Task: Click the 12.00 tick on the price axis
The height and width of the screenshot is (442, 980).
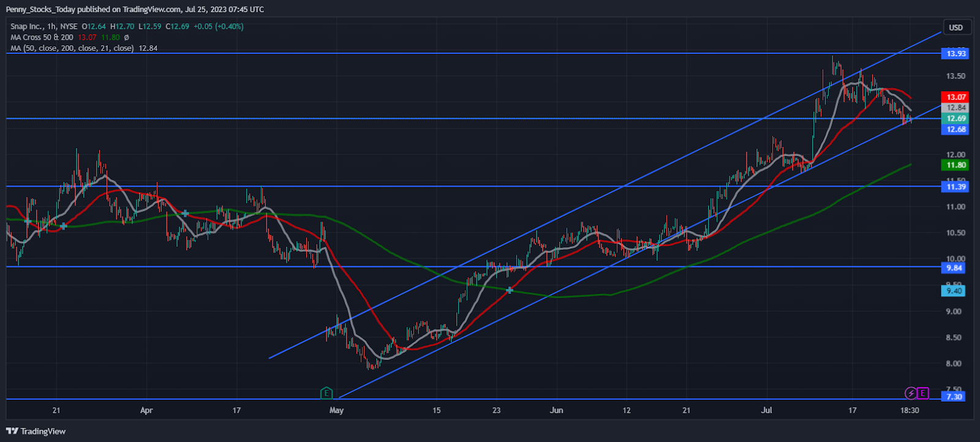Action: click(956, 155)
